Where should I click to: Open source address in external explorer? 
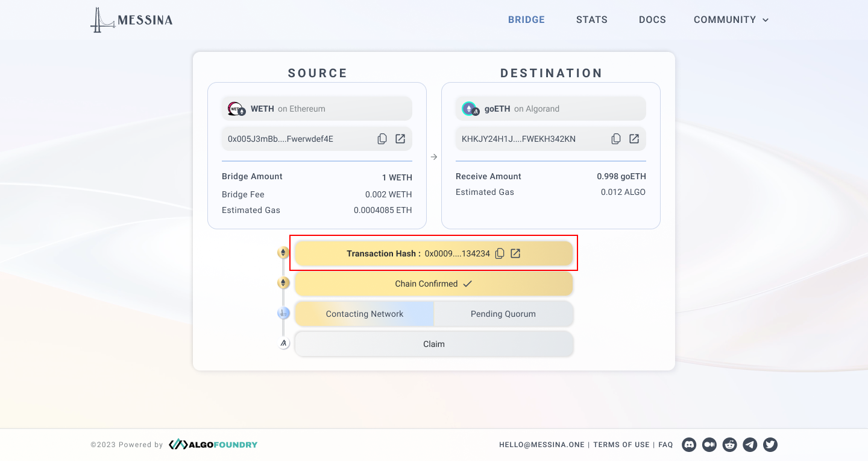[x=400, y=139]
